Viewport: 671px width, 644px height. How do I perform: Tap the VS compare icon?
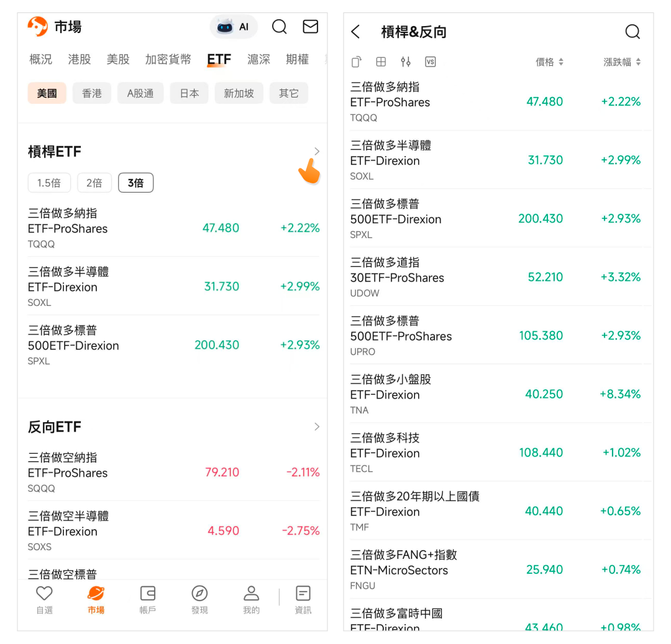click(431, 62)
